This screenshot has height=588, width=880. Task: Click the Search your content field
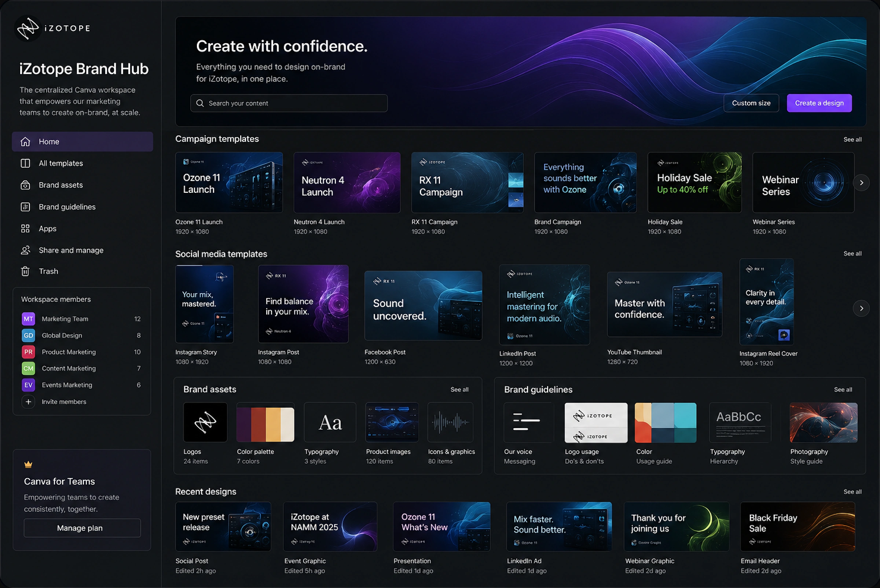289,103
